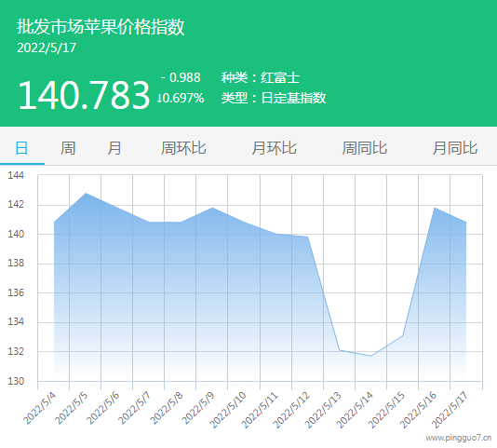Open the 月环比 tab
This screenshot has height=448, width=497.
(x=275, y=148)
